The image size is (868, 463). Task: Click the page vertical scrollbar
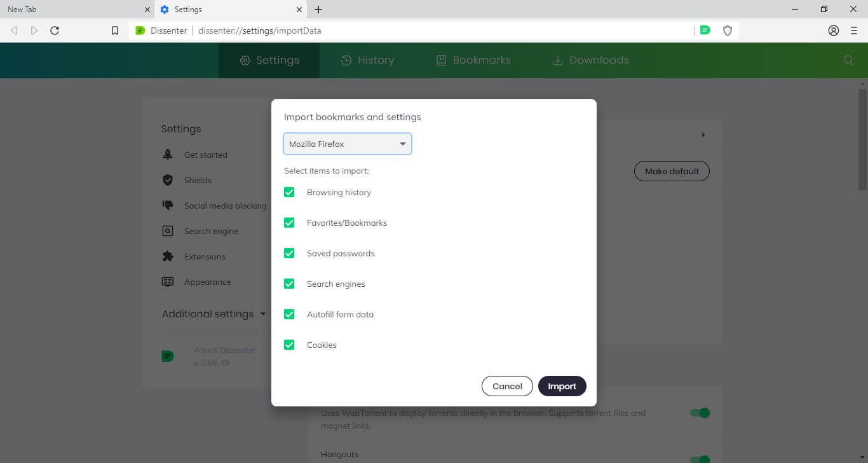coord(862,140)
